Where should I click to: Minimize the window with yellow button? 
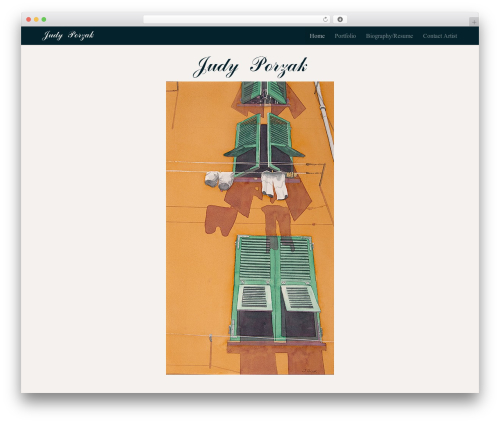click(36, 19)
